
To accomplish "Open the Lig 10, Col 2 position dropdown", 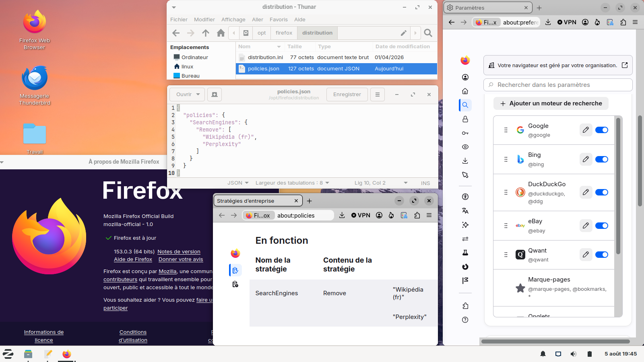I will 381,183.
